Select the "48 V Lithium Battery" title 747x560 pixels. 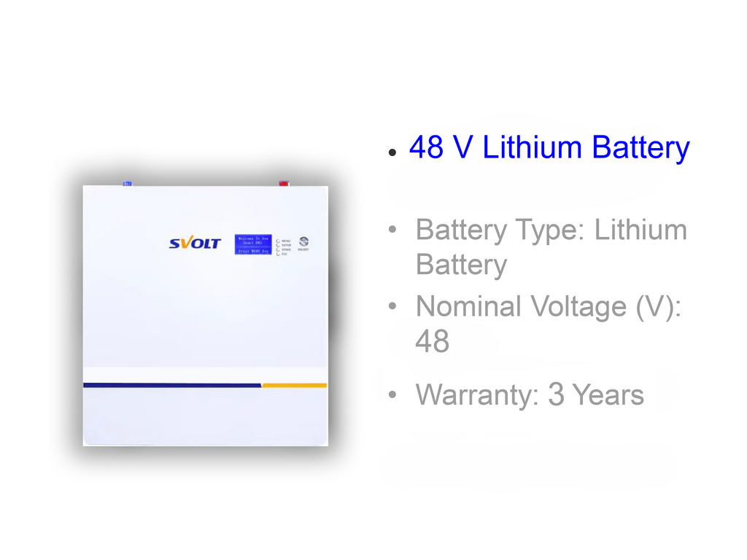point(549,148)
